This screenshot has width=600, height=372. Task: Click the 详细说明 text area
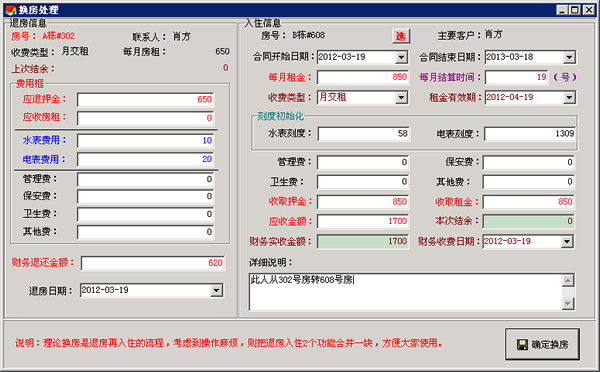coord(406,292)
